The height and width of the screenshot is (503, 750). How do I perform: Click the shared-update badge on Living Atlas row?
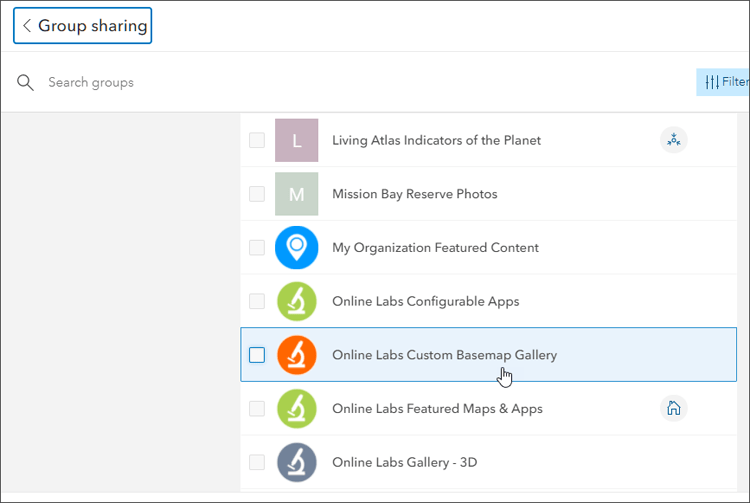tap(674, 140)
